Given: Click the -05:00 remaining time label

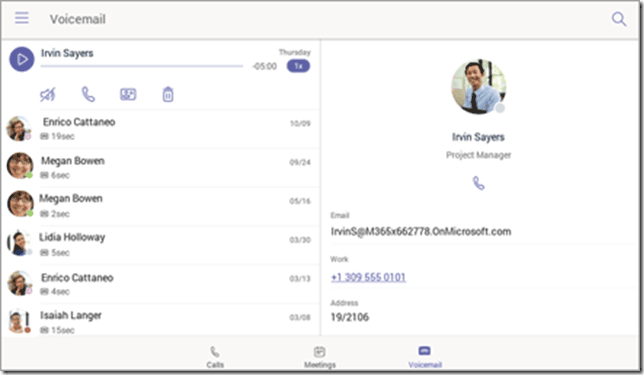Looking at the screenshot, I should click(x=264, y=67).
